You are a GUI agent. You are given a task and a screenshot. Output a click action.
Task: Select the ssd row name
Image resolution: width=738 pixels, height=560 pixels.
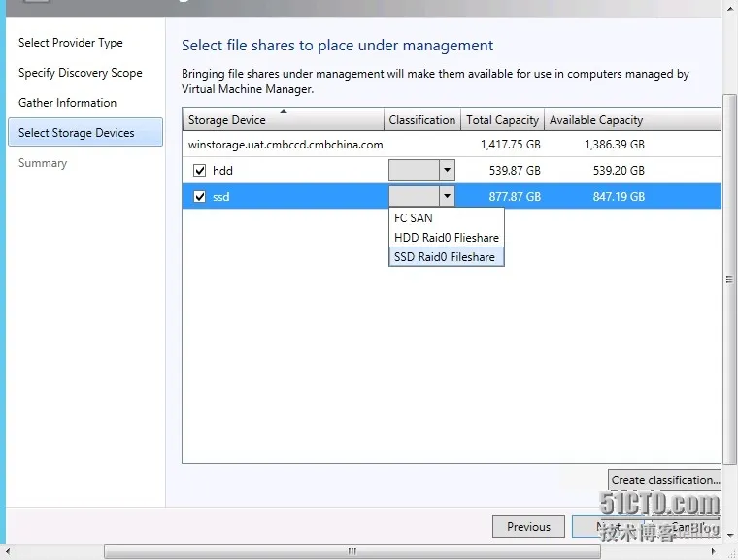[220, 197]
